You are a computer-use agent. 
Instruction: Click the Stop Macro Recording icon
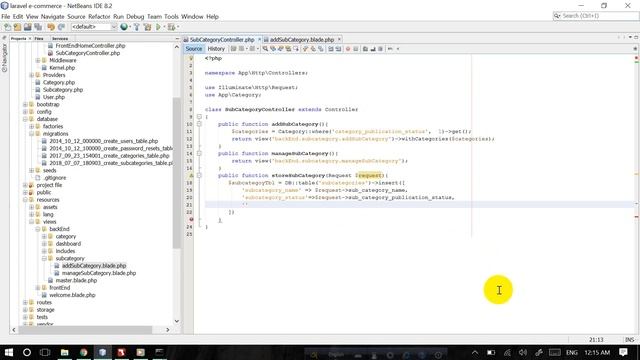coord(356,49)
